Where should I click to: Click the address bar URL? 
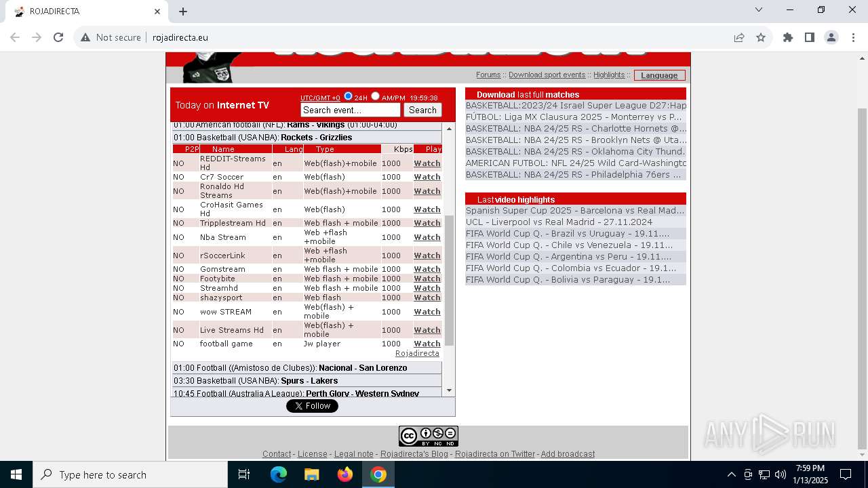click(x=180, y=37)
